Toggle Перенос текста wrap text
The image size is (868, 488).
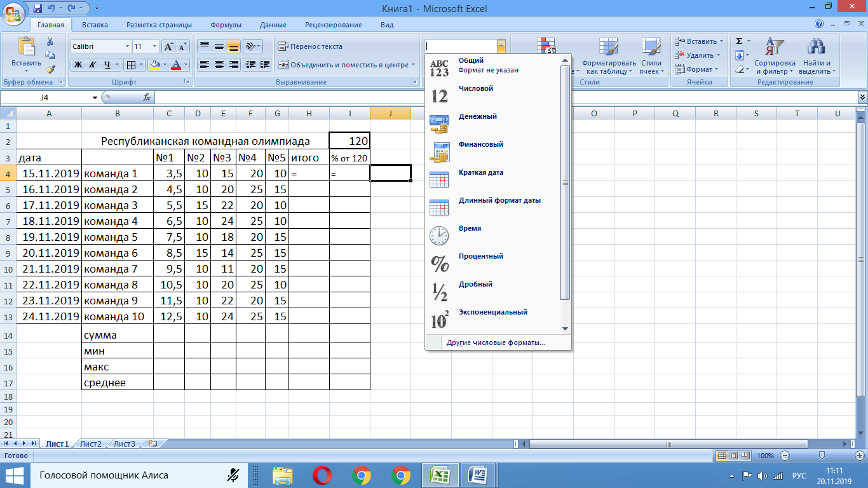click(x=310, y=46)
